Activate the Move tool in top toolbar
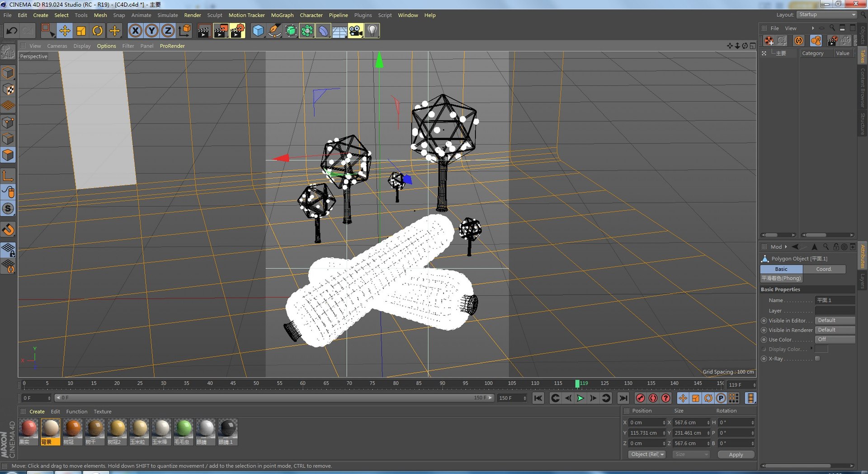Image resolution: width=868 pixels, height=474 pixels. point(65,31)
